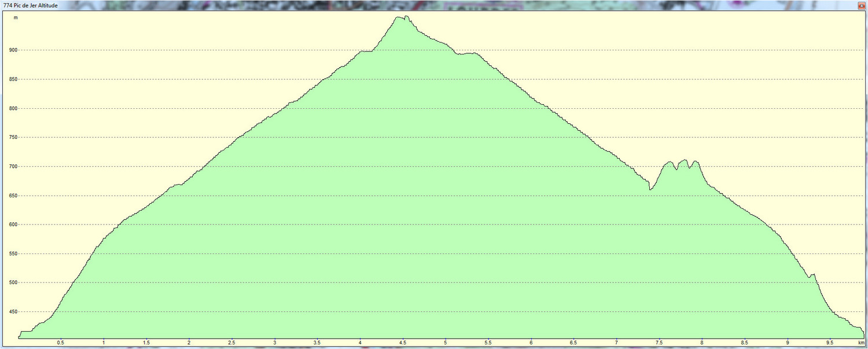Screen dimensions: 868x349
Task: Select the 0.5 km distance axis label
Action: [x=60, y=343]
